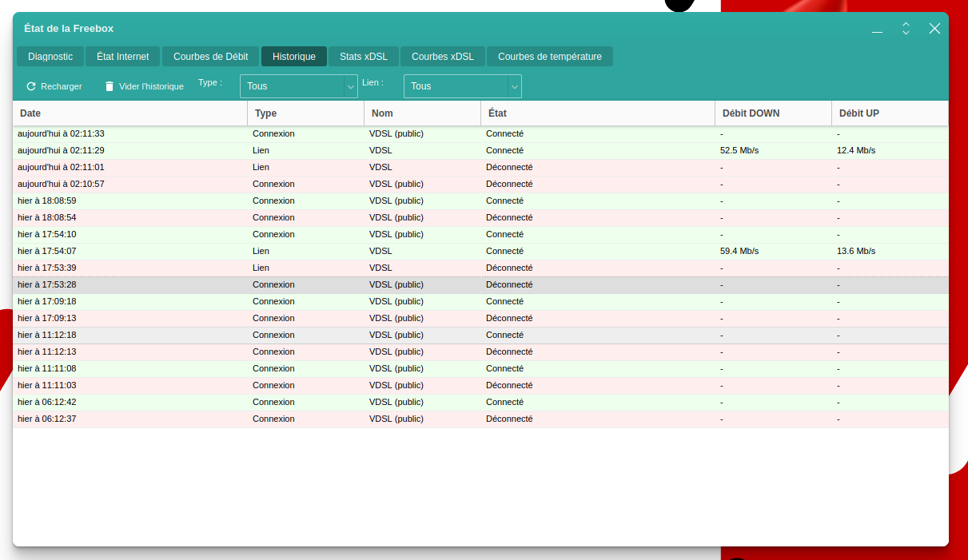Open the Type filter dropdown arrow
The image size is (968, 560).
[351, 86]
